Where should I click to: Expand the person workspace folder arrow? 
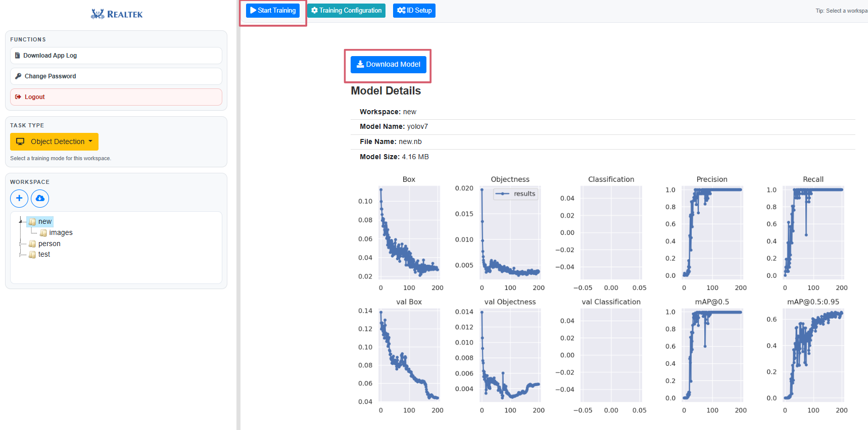point(21,244)
